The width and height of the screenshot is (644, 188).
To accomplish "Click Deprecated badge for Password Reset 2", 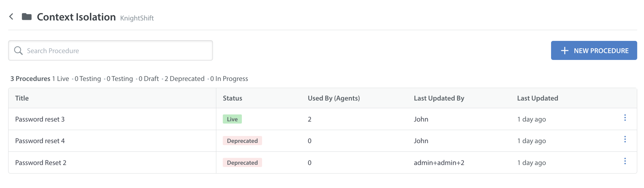I will click(242, 163).
